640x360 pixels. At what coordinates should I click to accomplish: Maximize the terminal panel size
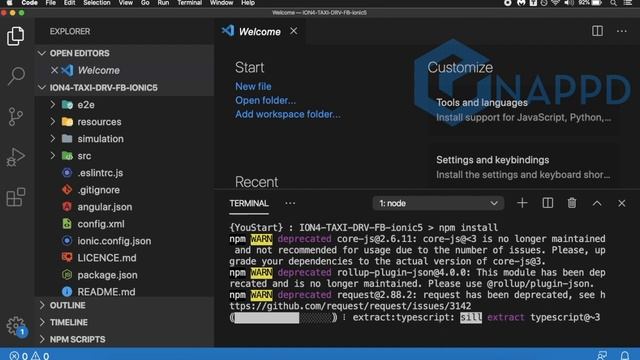pos(597,203)
